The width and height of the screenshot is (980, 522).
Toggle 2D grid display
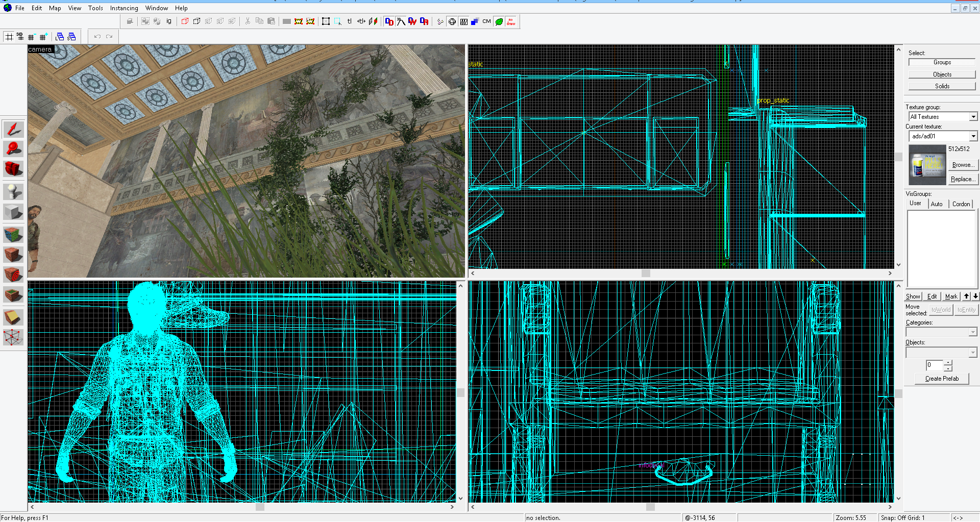(x=9, y=37)
